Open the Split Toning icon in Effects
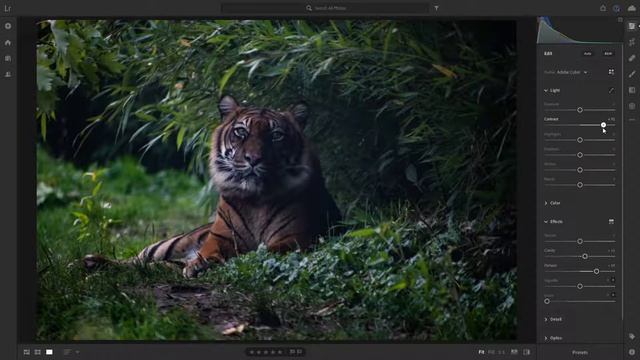 (611, 222)
